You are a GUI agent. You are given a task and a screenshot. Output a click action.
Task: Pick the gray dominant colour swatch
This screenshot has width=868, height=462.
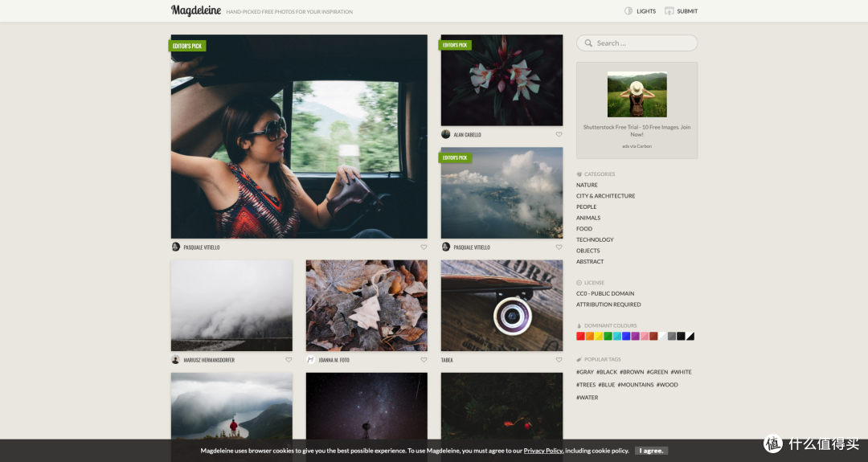(671, 336)
